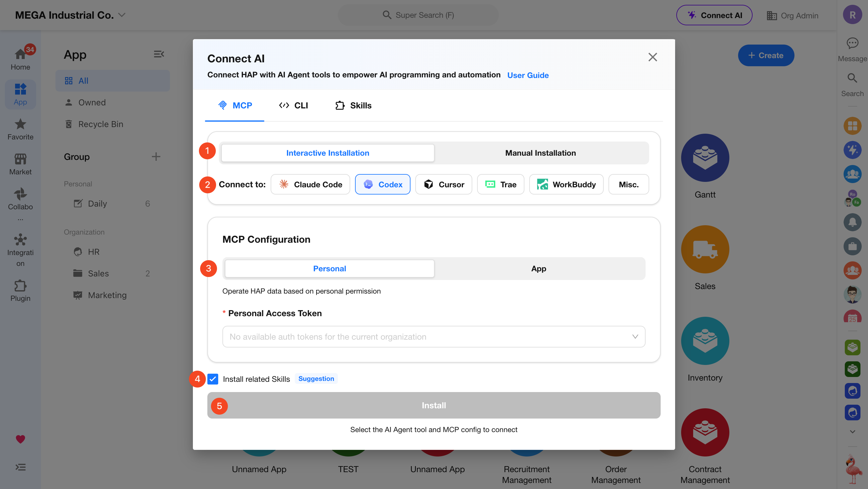Open the calendar 25 icon on right rail
The height and width of the screenshot is (489, 868).
pos(853,316)
